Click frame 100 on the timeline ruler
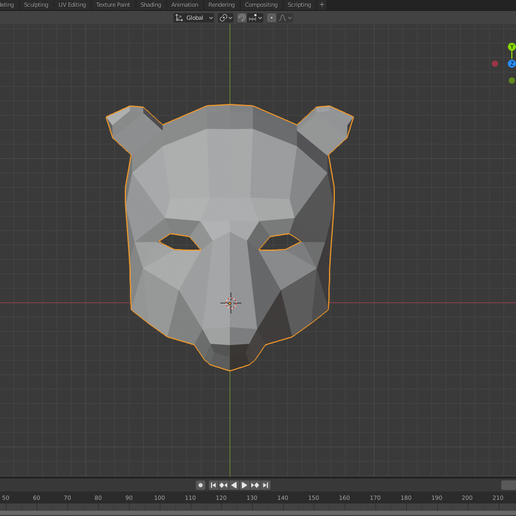The width and height of the screenshot is (516, 516). [x=159, y=498]
